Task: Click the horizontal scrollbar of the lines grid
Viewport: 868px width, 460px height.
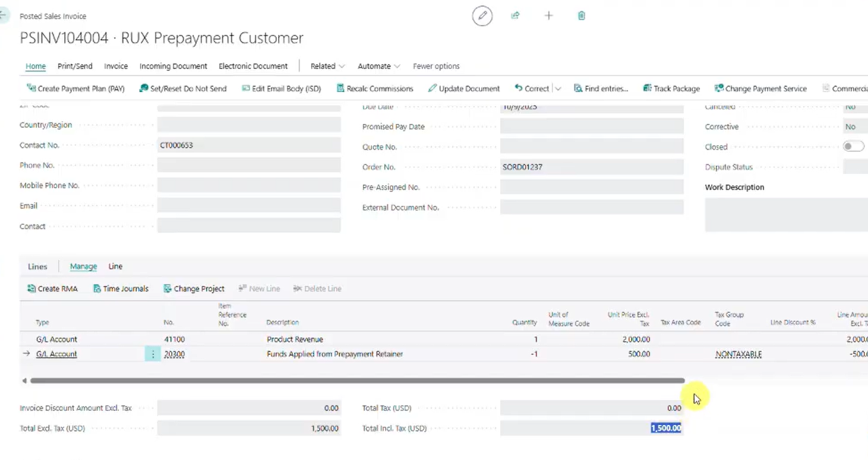Action: (x=357, y=380)
